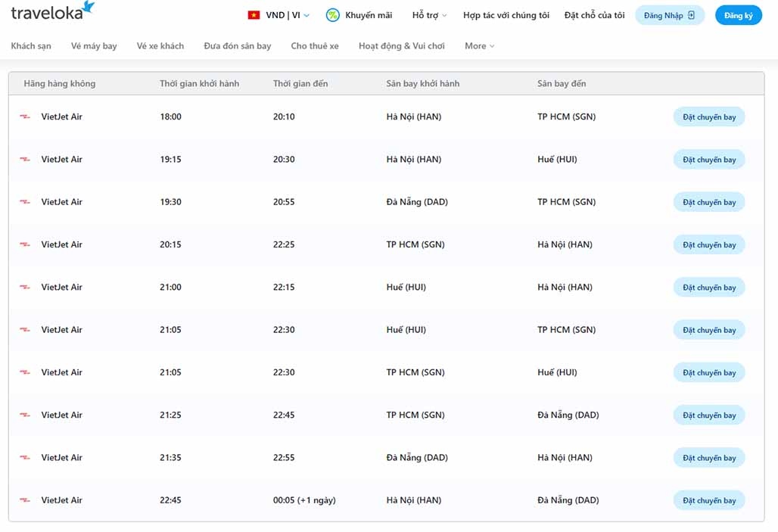This screenshot has width=778, height=532.
Task: Click the 22:55 arrival time
Action: tap(284, 458)
